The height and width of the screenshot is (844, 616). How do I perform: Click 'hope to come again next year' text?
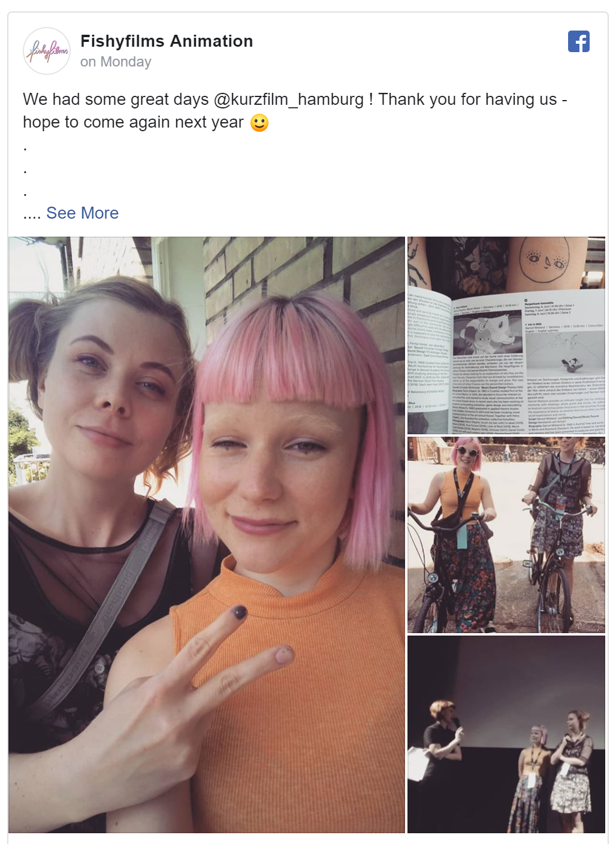click(x=133, y=122)
